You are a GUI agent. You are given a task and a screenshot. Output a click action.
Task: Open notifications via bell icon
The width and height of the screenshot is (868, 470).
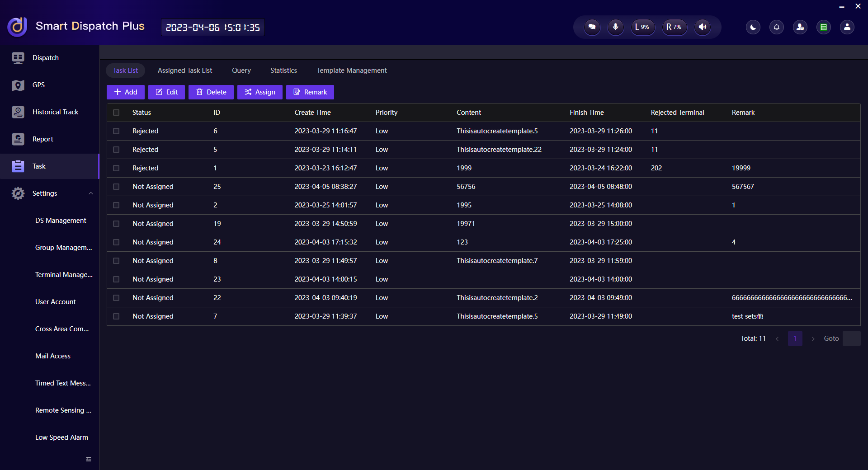[x=776, y=27]
